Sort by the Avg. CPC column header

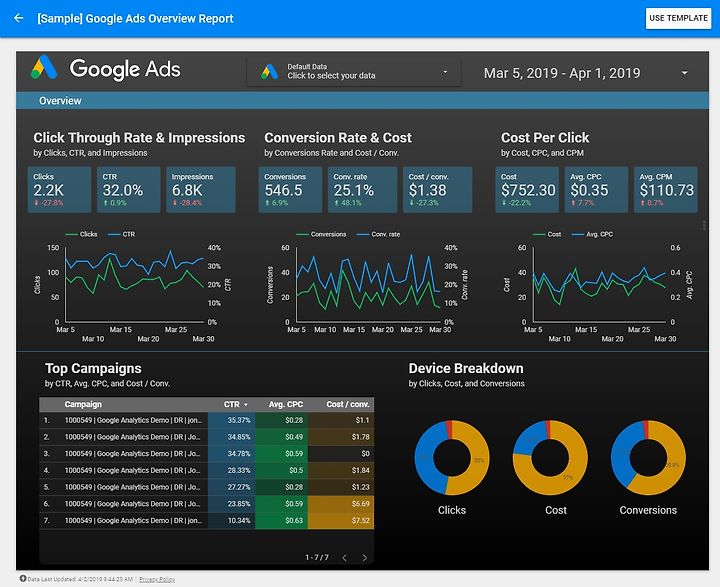tap(286, 404)
